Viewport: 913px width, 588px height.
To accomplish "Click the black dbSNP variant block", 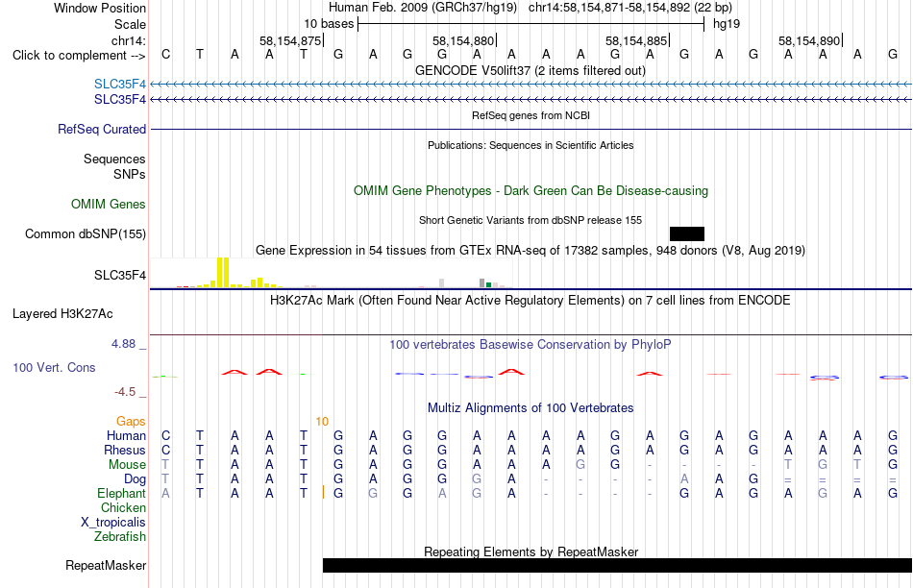I will click(x=687, y=234).
